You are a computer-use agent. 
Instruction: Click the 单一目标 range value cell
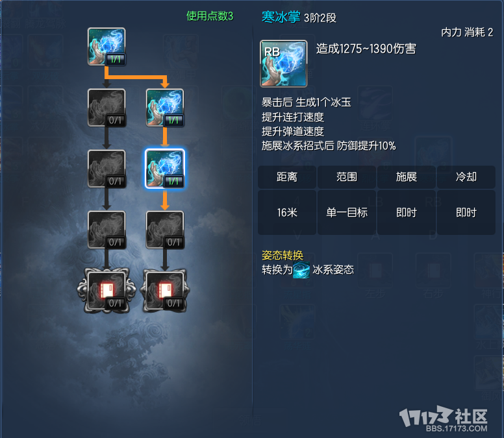click(347, 212)
